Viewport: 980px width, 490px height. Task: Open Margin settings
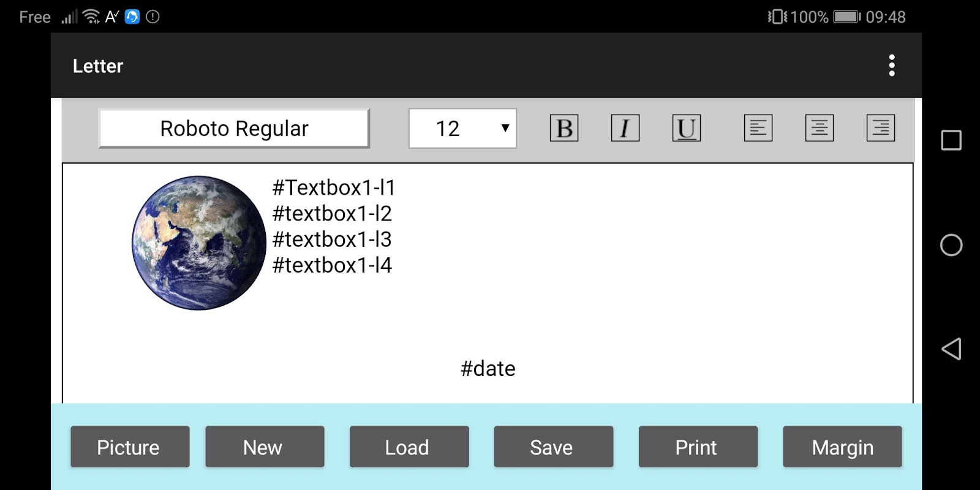point(842,447)
